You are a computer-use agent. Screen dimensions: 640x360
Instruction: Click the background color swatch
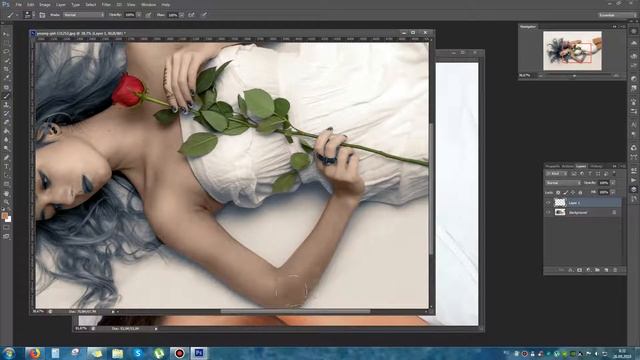(x=9, y=220)
